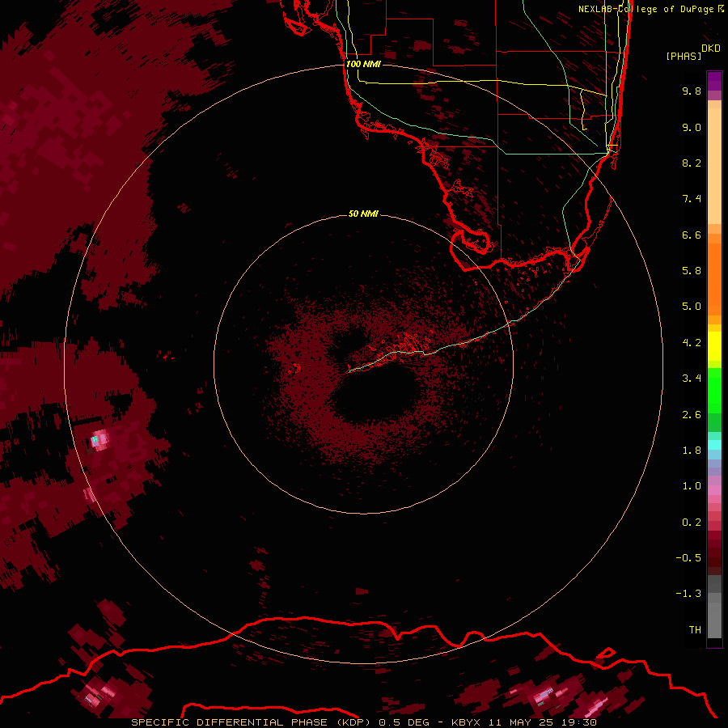Viewport: 728px width, 728px height.
Task: Click the 50 NMI range ring label
Action: pyautogui.click(x=363, y=214)
